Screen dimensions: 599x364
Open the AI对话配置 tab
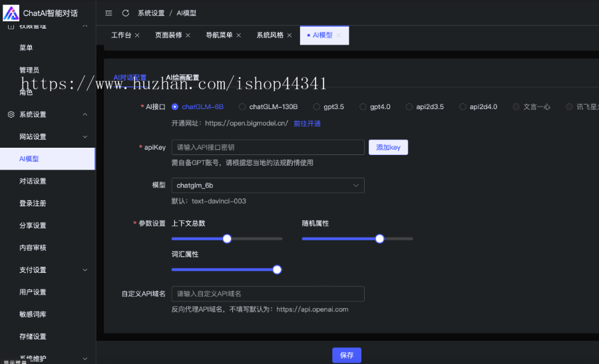(x=130, y=78)
